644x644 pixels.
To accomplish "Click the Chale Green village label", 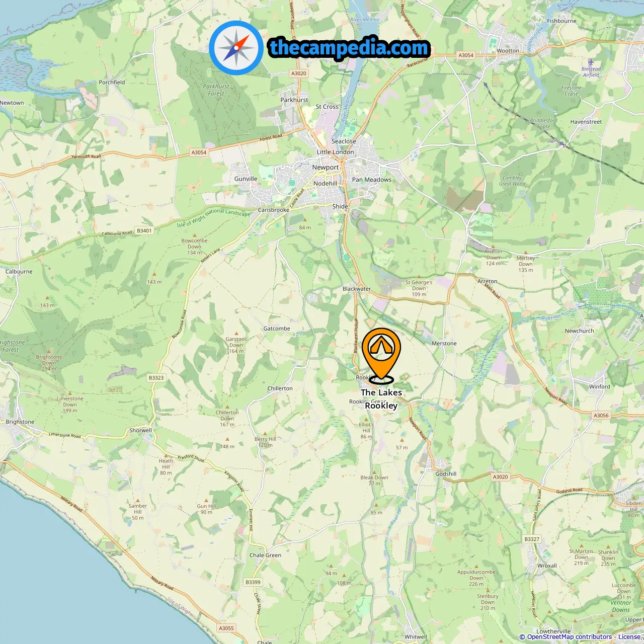I will (265, 555).
